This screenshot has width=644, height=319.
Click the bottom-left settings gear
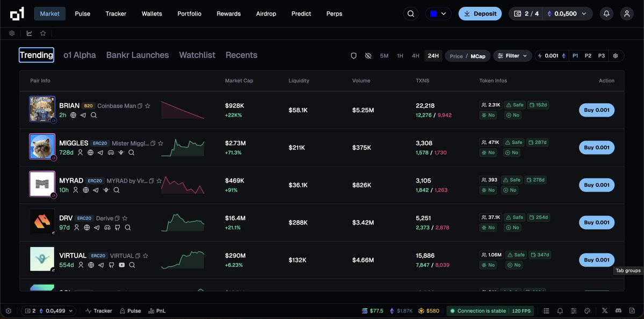[9, 311]
